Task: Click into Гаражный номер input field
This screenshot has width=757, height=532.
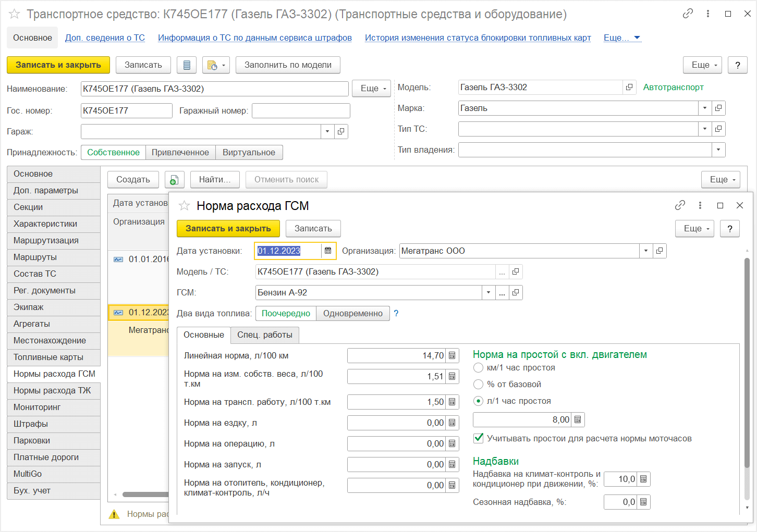Action: coord(301,110)
